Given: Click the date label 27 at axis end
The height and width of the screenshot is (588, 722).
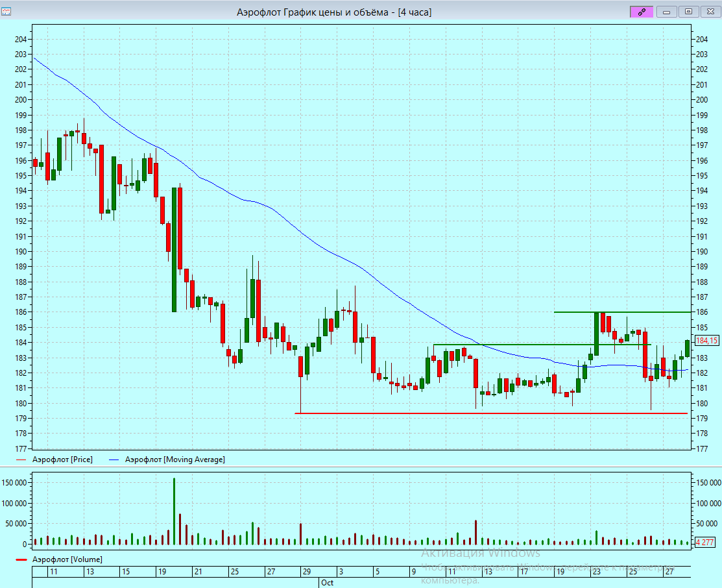Looking at the screenshot, I should 669,571.
